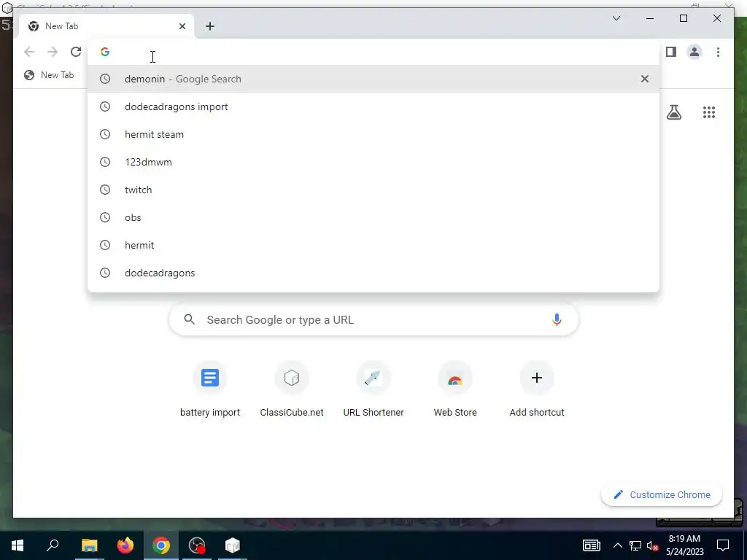Click the Add shortcut plus icon
Screen dimensions: 747x560
pos(537,378)
